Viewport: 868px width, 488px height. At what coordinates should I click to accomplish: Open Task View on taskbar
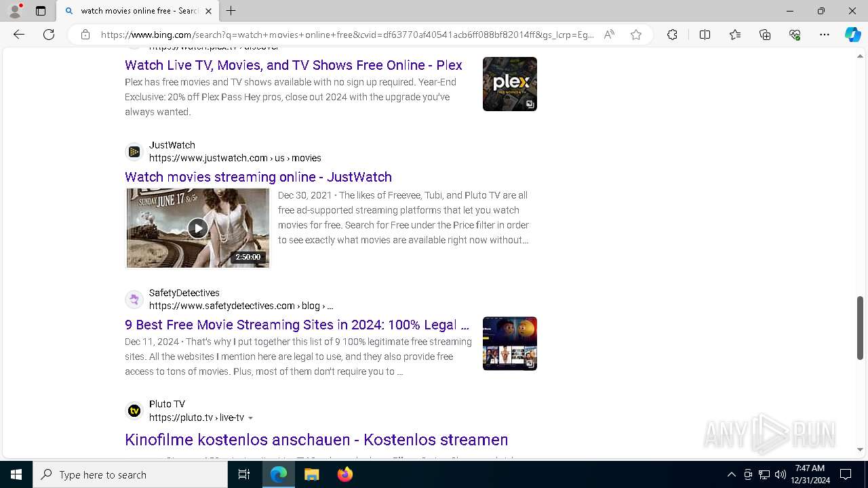point(244,474)
